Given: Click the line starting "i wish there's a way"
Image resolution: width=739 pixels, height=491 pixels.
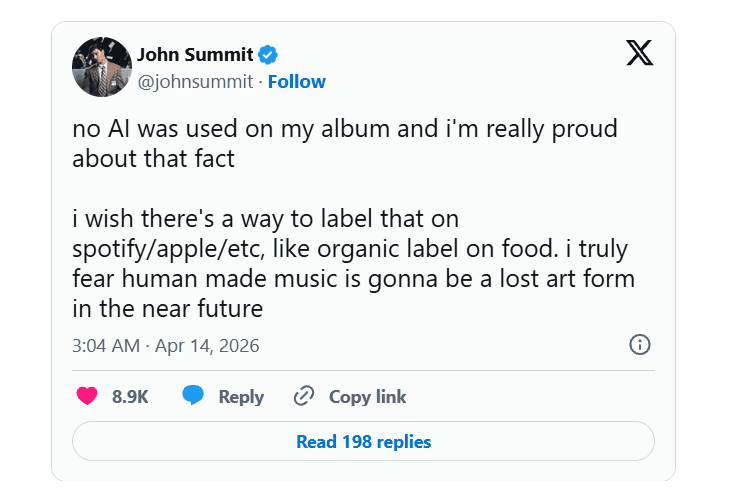Looking at the screenshot, I should point(265,218).
